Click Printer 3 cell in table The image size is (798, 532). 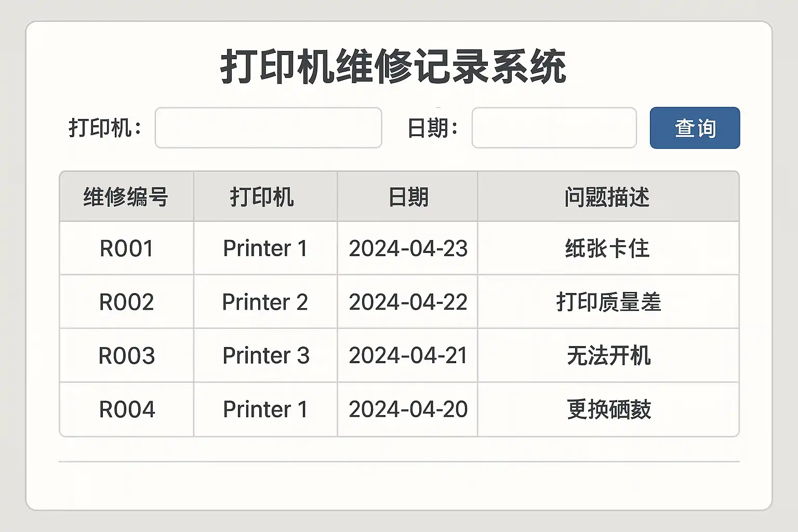point(265,356)
